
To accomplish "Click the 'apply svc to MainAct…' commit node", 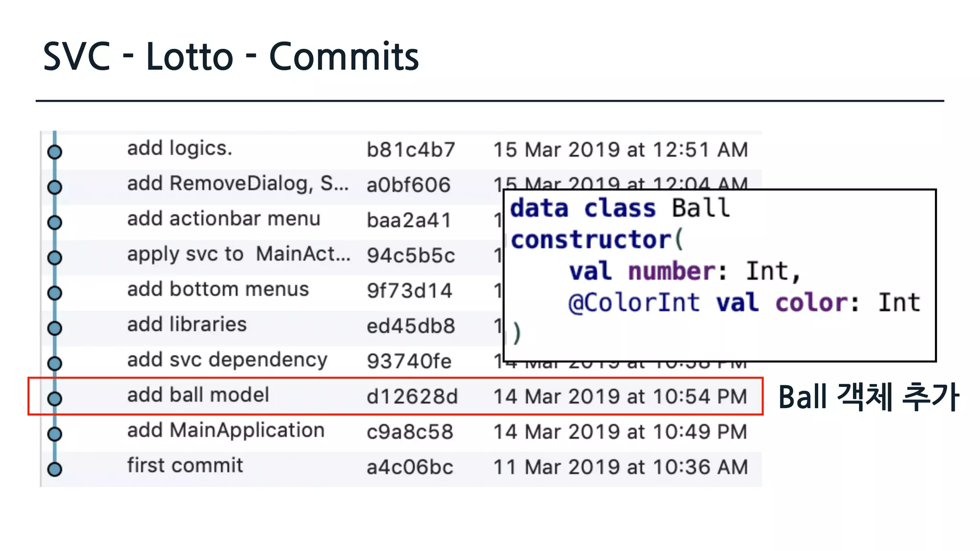I will (x=55, y=258).
